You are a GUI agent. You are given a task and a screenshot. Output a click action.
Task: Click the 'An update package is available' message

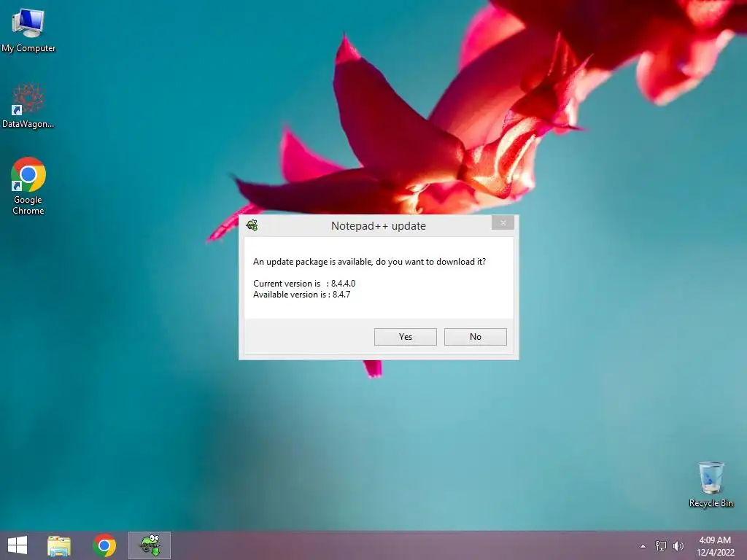[369, 262]
